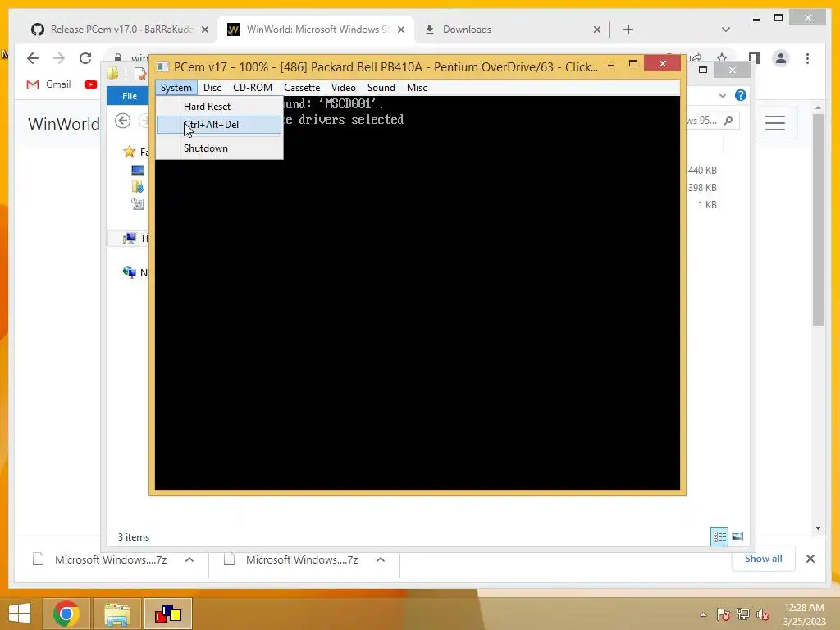Go forward in Chrome
Image resolution: width=840 pixels, height=630 pixels.
(x=59, y=58)
